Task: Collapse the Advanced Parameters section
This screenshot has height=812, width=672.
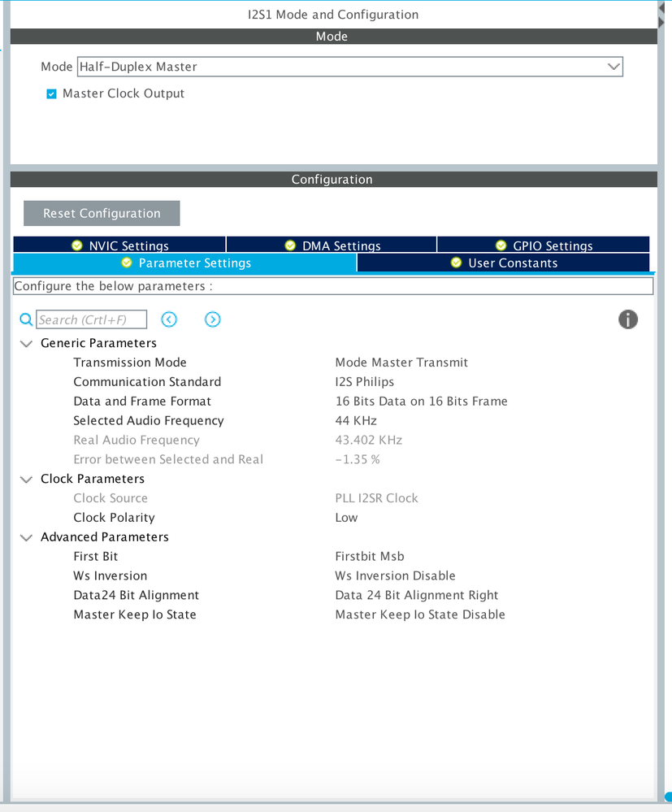Action: [x=26, y=537]
